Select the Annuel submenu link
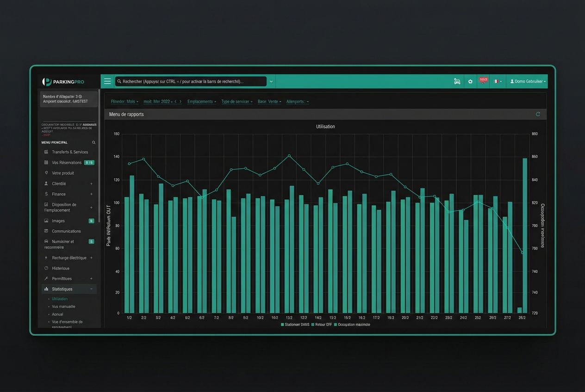This screenshot has width=585, height=392. coord(57,314)
